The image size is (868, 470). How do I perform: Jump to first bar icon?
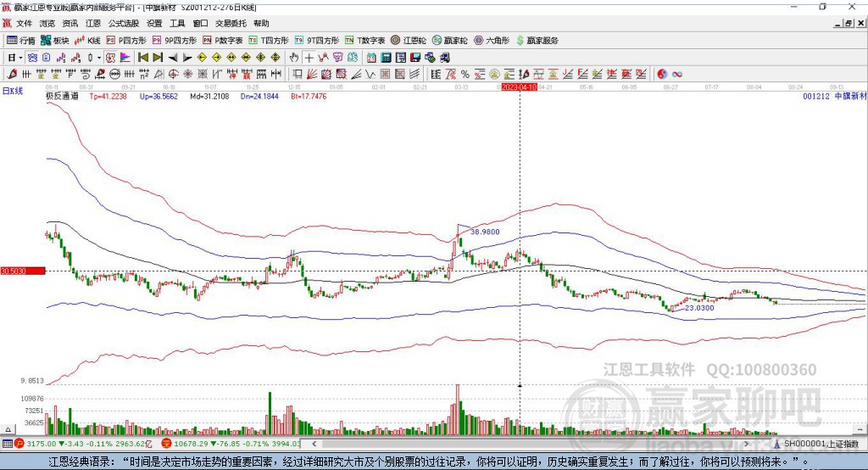tap(142, 58)
